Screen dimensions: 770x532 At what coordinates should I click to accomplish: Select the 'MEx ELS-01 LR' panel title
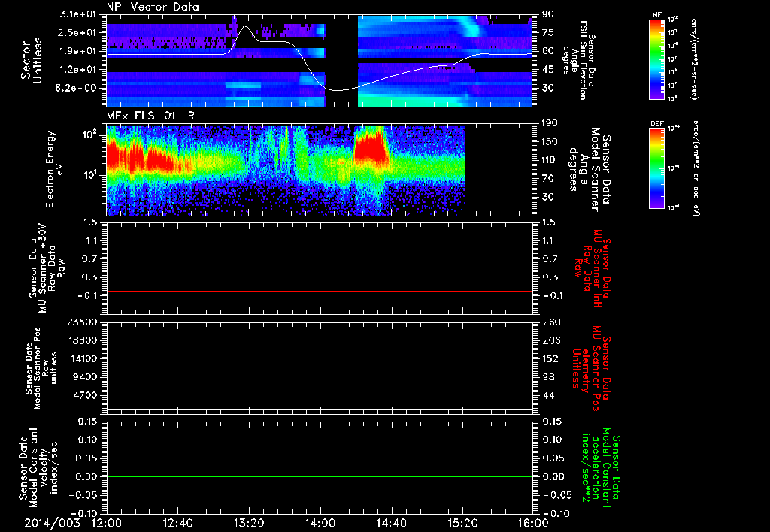(x=150, y=116)
